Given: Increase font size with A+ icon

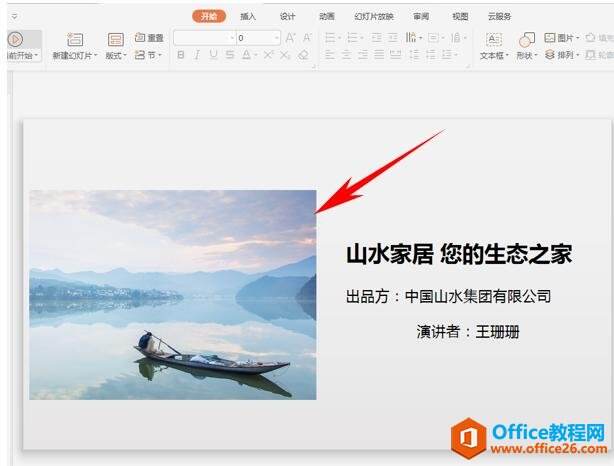Looking at the screenshot, I should click(290, 38).
